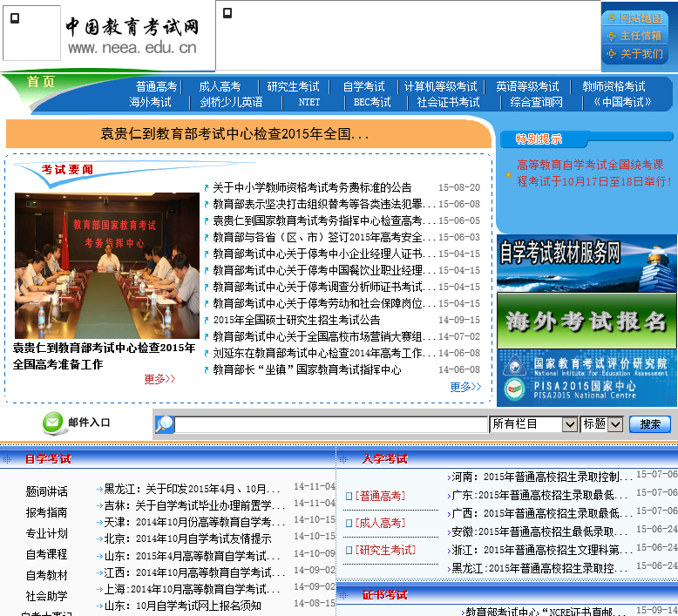Open 山东：10月自学考试网上报名须知
Screen dimensions: 678x616
(182, 606)
